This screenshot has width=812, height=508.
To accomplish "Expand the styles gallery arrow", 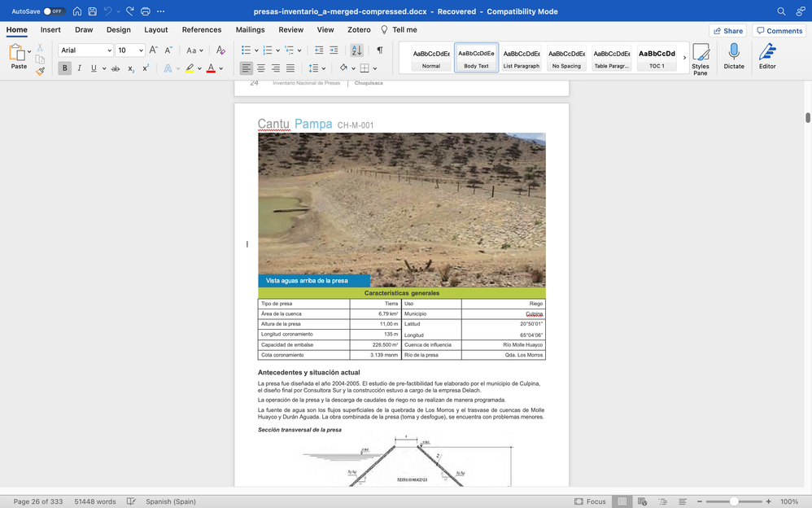I will click(684, 58).
